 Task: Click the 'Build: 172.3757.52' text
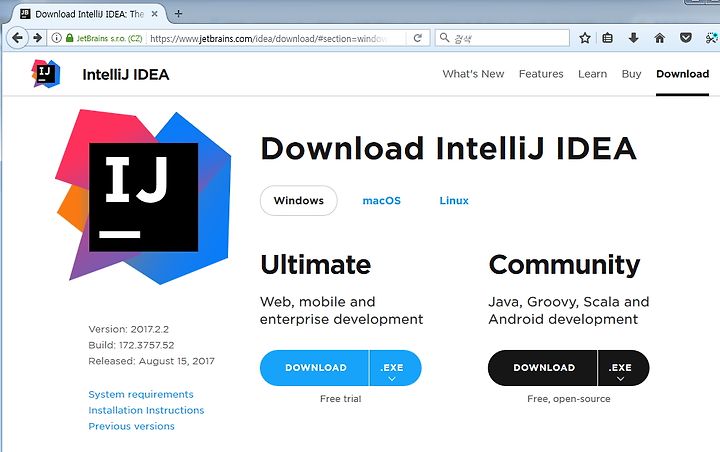[131, 345]
